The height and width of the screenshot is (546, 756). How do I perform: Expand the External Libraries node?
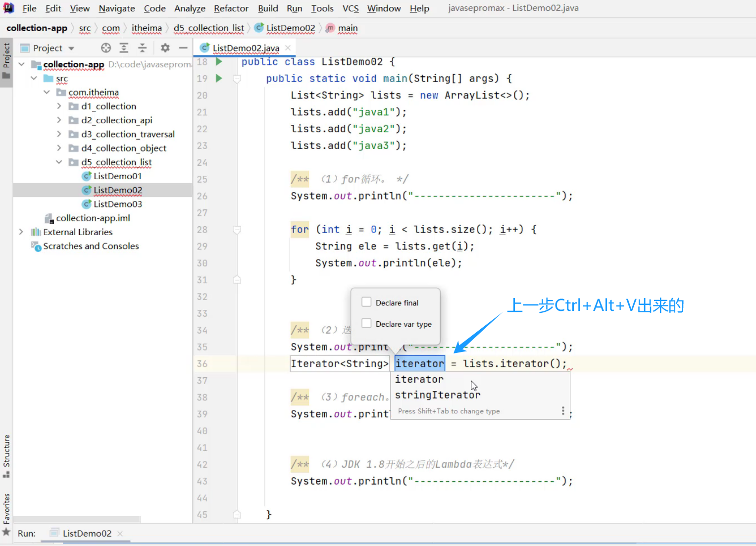click(21, 232)
